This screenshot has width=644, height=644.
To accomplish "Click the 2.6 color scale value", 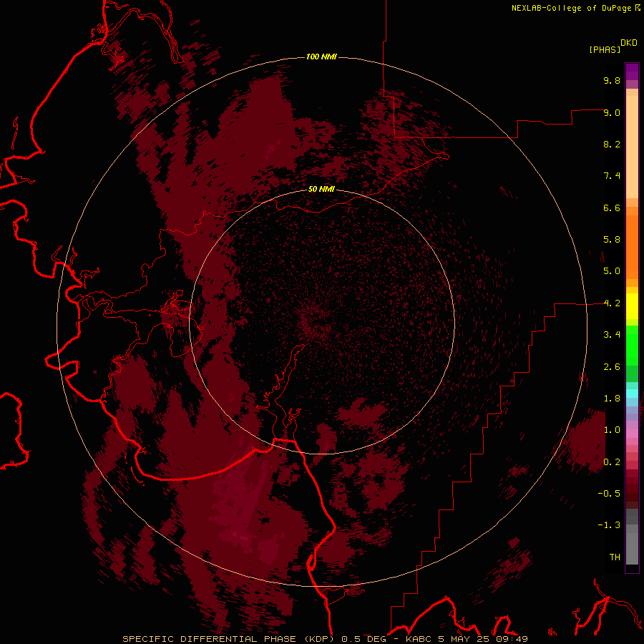I will (612, 367).
